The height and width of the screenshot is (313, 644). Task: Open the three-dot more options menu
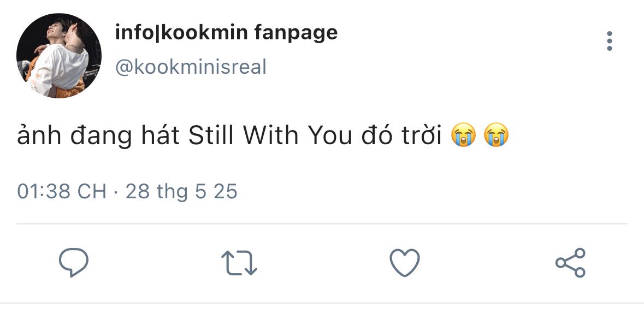point(609,42)
